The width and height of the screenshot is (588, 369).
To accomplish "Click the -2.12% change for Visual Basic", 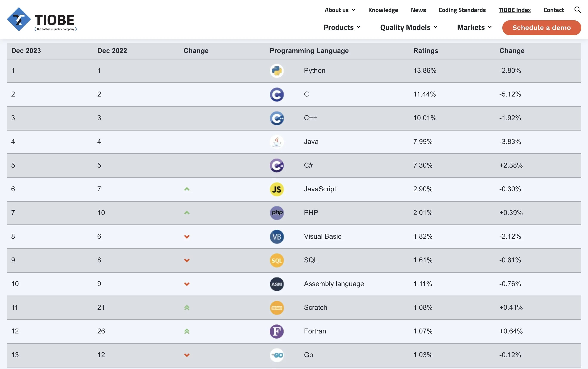I will point(510,236).
